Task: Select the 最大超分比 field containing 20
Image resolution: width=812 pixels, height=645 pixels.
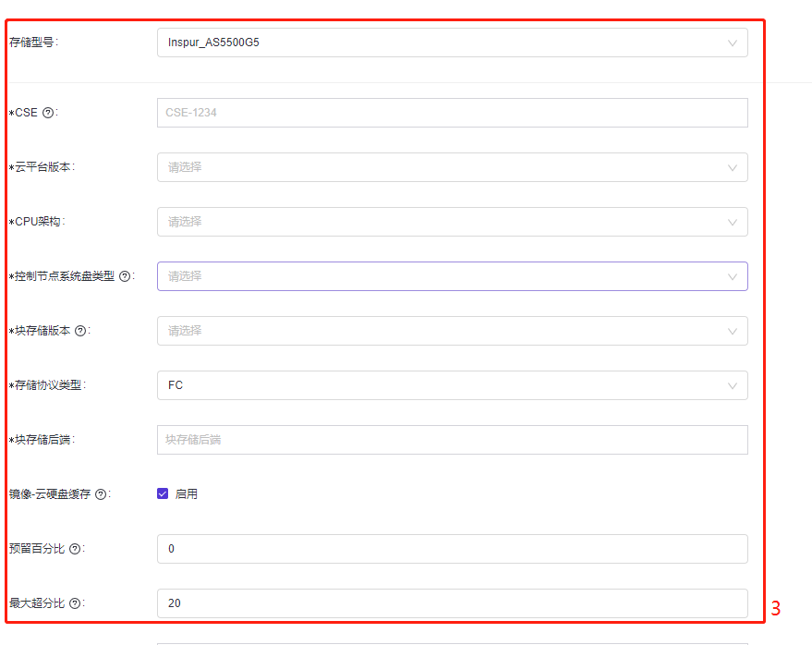Action: click(x=452, y=603)
